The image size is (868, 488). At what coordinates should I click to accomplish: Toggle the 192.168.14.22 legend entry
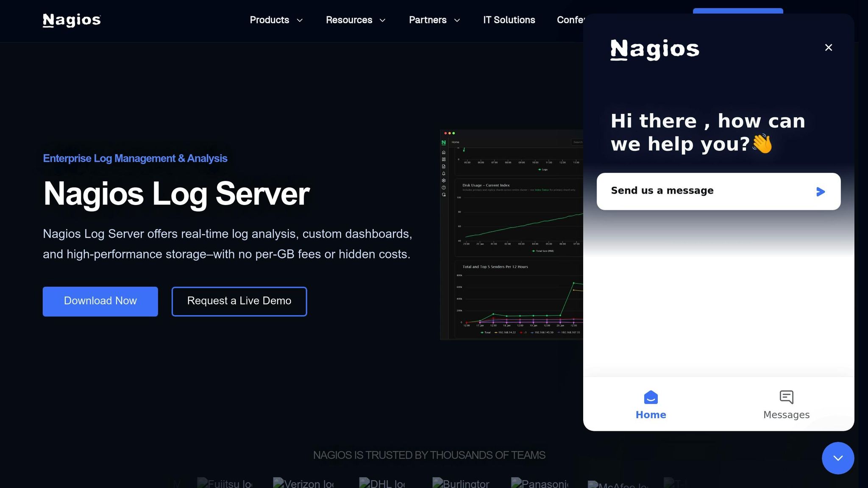[x=507, y=332]
